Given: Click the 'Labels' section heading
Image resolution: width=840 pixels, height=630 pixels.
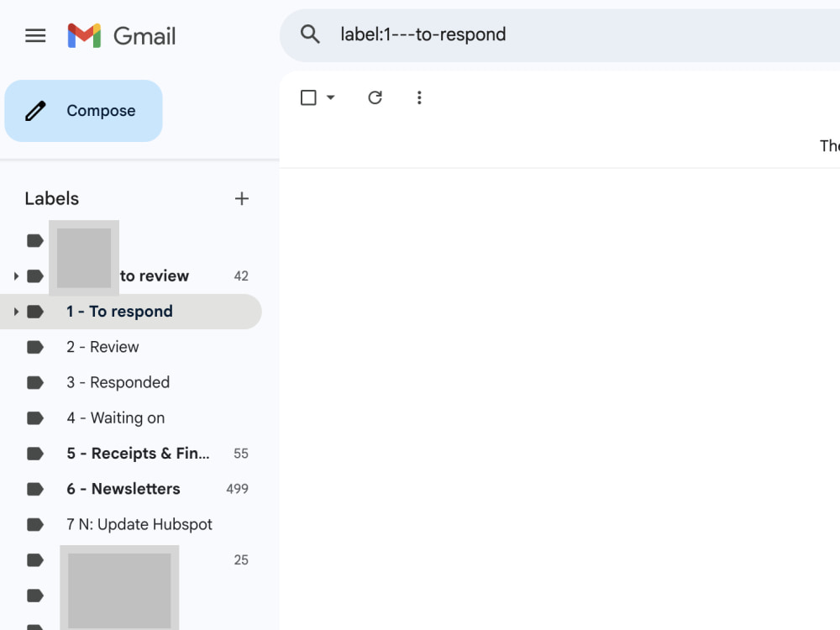Looking at the screenshot, I should 52,199.
